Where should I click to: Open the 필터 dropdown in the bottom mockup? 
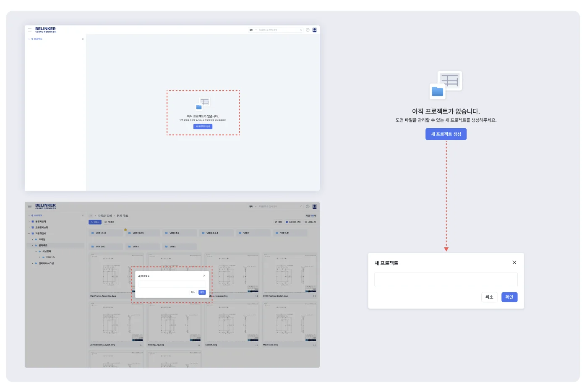click(x=253, y=206)
